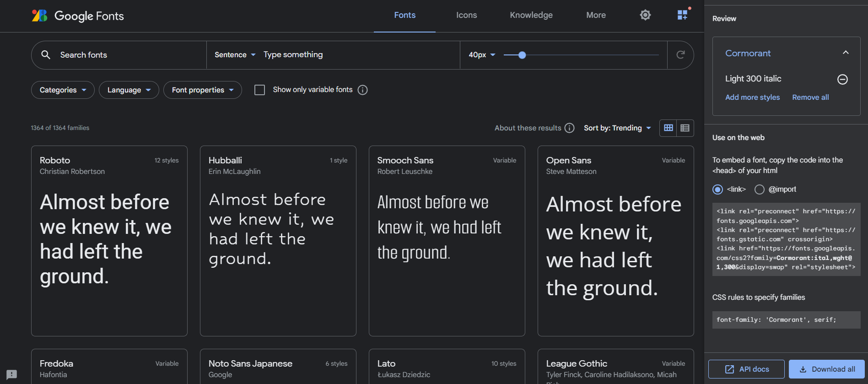Open the Sort by: Trending dropdown
Image resolution: width=868 pixels, height=384 pixels.
tap(617, 128)
